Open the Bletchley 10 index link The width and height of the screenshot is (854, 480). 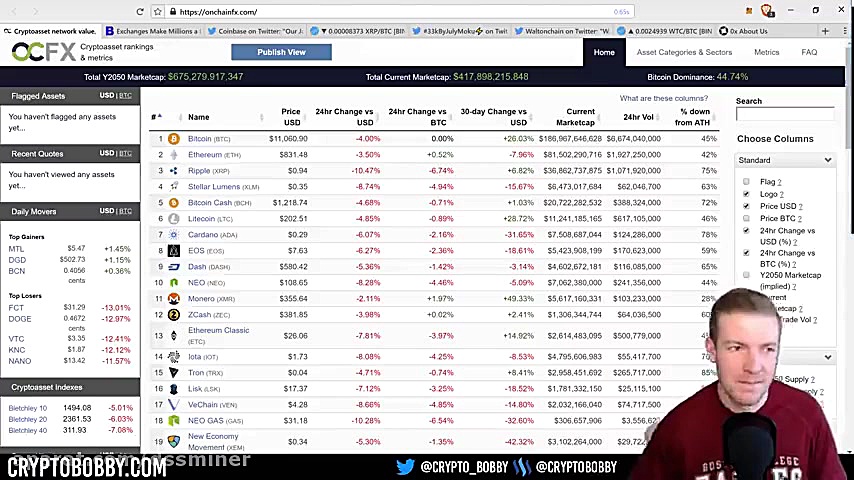[28, 408]
